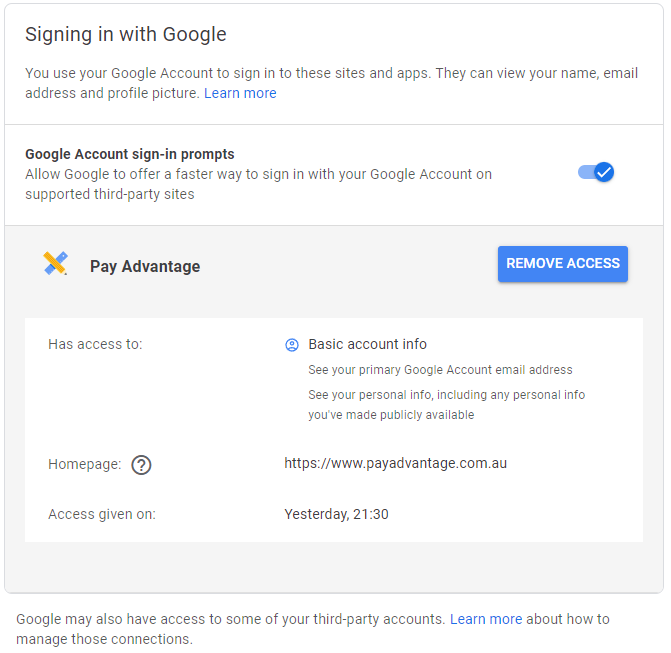Open the payadvantage.com.au homepage URL

[395, 463]
